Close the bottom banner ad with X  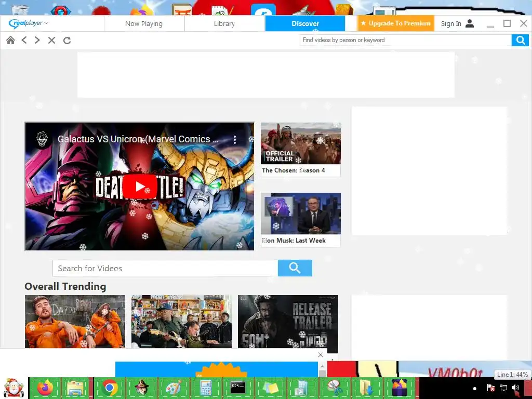[x=321, y=355]
